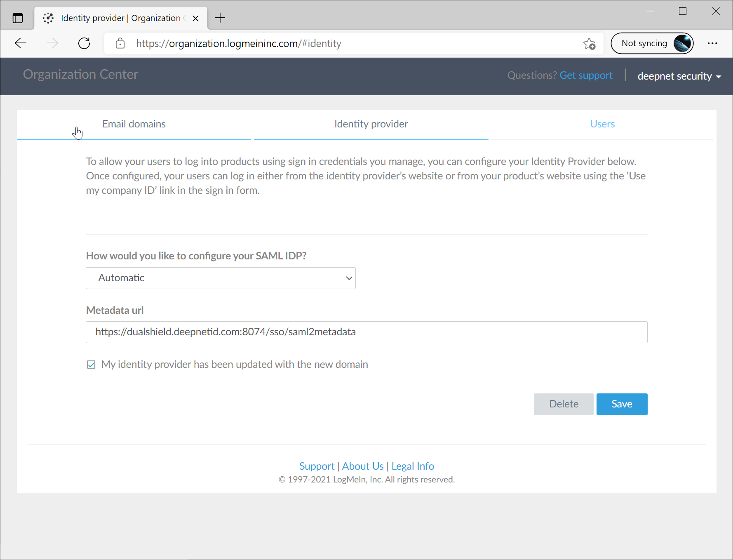Switch to the Users tab

click(x=602, y=124)
